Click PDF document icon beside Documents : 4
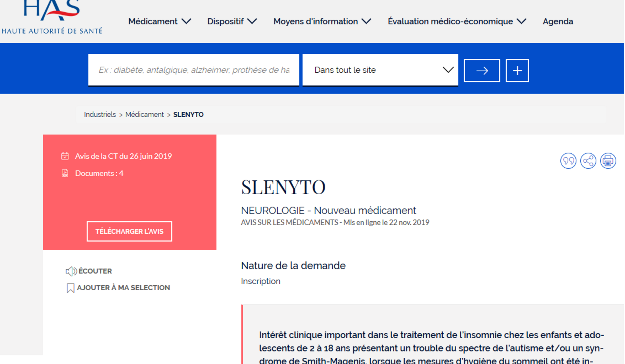625x364 pixels. tap(65, 173)
